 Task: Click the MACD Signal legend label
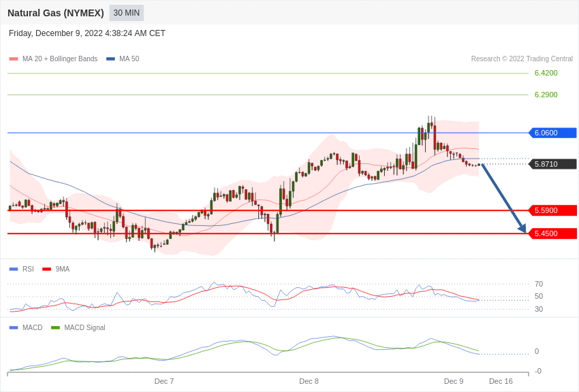84,327
